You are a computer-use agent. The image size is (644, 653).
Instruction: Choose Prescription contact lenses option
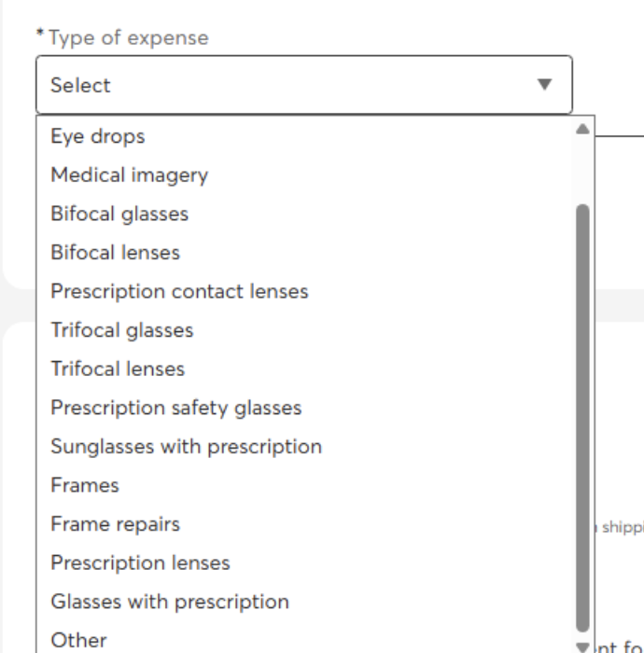pos(179,291)
